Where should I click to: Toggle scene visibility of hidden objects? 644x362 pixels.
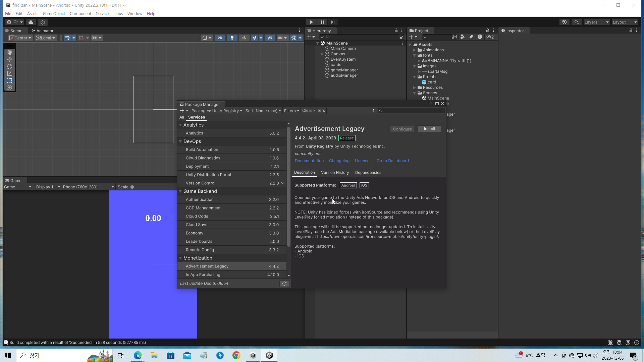tap(270, 38)
